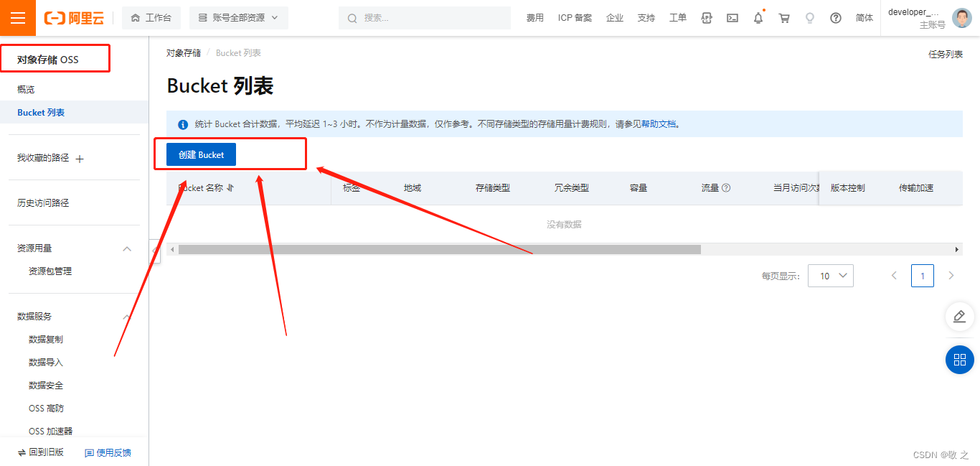Select Bucket 列表 in sidebar
980x466 pixels.
41,113
